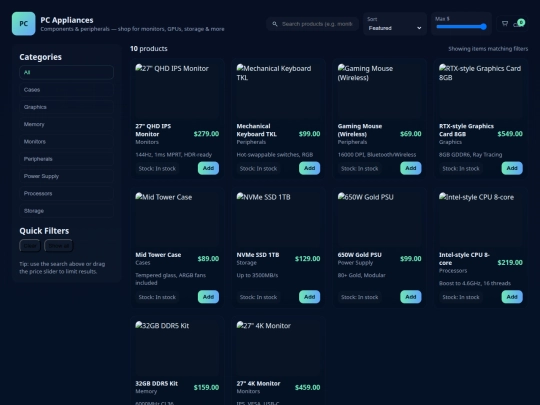Open the 32GB DDR5 Kit image

click(x=177, y=349)
